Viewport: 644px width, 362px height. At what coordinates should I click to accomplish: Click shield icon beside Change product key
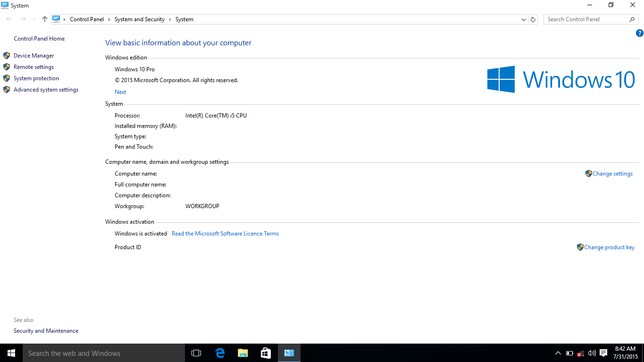tap(580, 247)
